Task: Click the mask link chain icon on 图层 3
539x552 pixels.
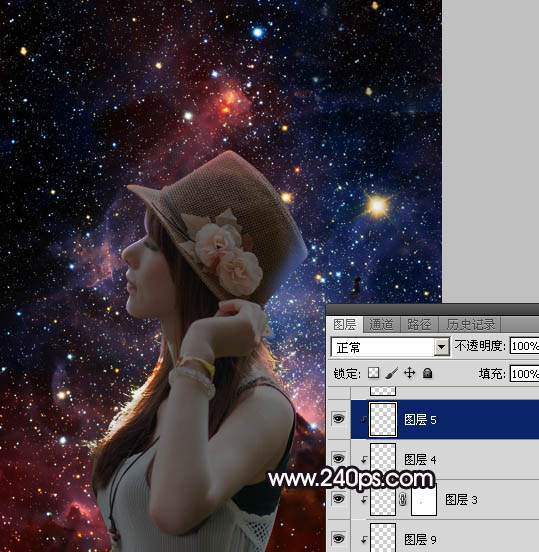Action: (x=403, y=499)
